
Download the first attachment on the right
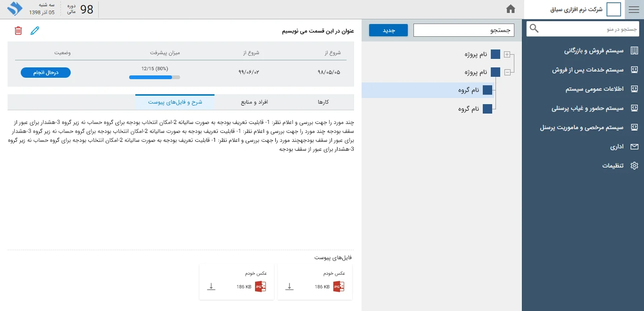click(x=289, y=286)
